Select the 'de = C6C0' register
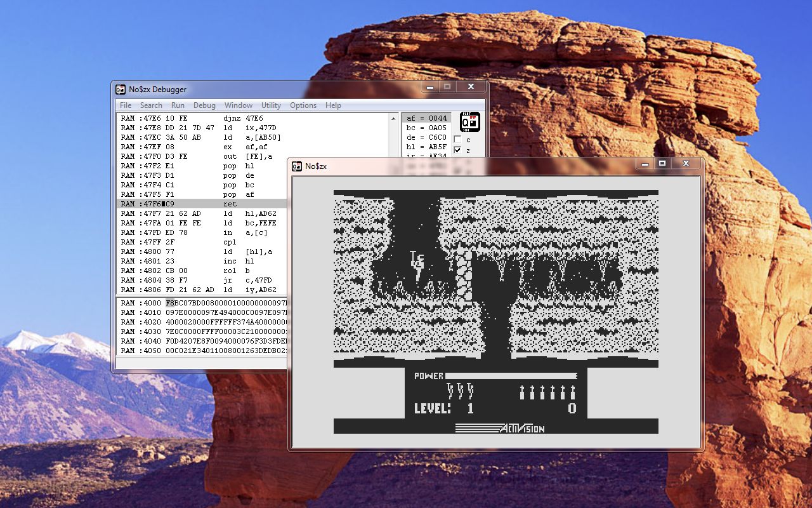Screen dimensions: 812x508 coord(426,137)
